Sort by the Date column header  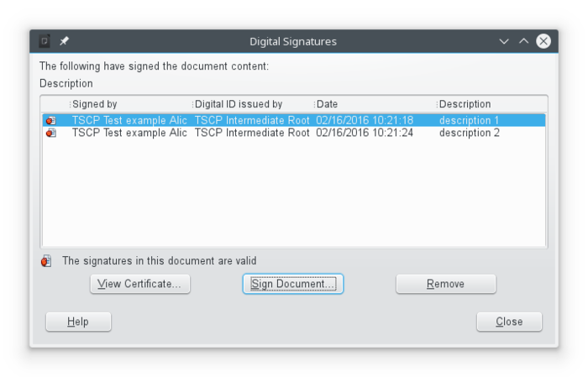[x=374, y=104]
